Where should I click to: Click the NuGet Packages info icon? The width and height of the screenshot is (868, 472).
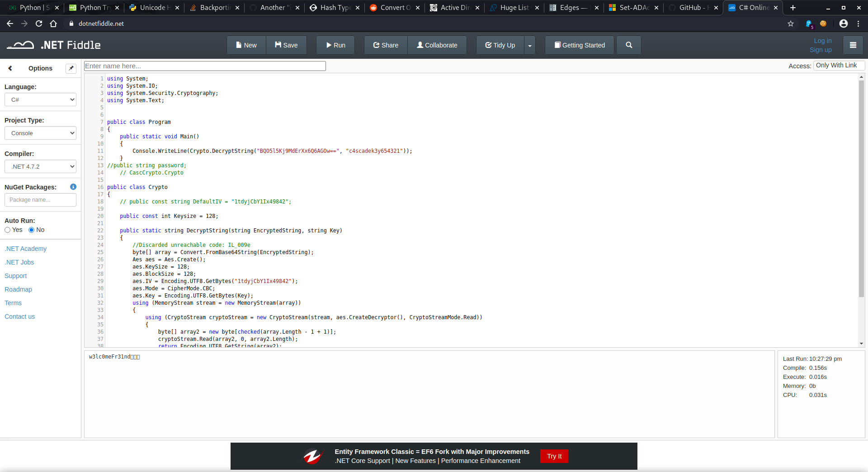(x=73, y=187)
